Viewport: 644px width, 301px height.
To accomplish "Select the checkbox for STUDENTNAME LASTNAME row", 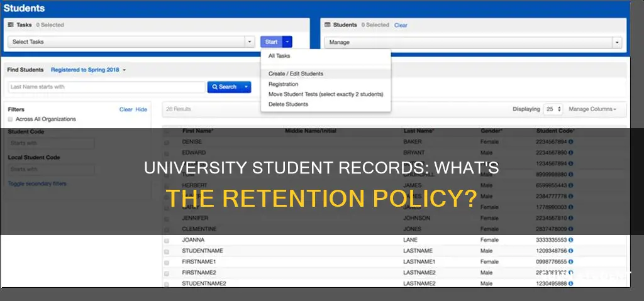I will click(x=167, y=251).
